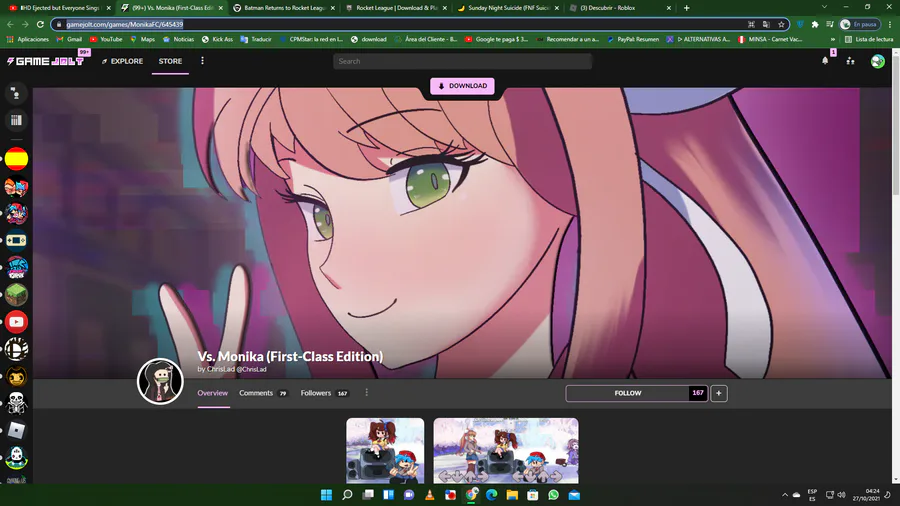This screenshot has width=900, height=506.
Task: Open the Minecraft block community icon
Action: (x=16, y=295)
